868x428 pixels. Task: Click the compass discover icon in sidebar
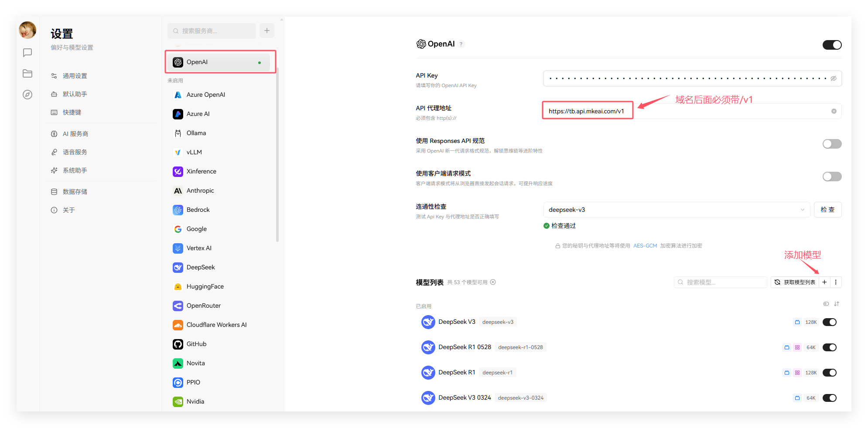[x=27, y=94]
